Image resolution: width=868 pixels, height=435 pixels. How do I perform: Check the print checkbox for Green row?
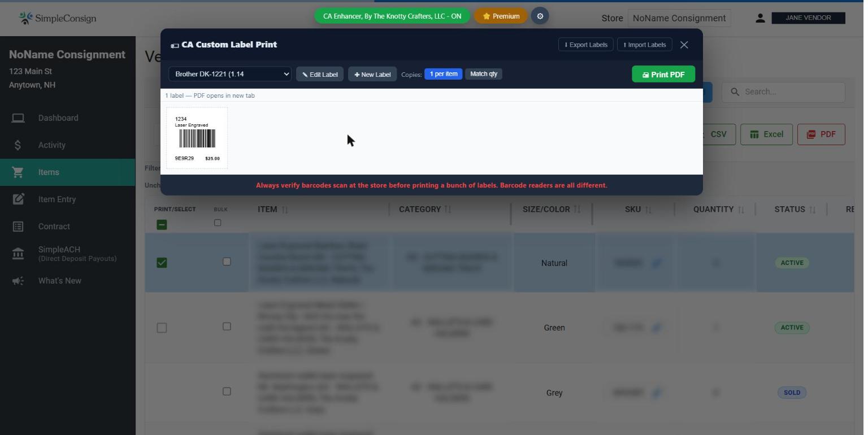[162, 328]
